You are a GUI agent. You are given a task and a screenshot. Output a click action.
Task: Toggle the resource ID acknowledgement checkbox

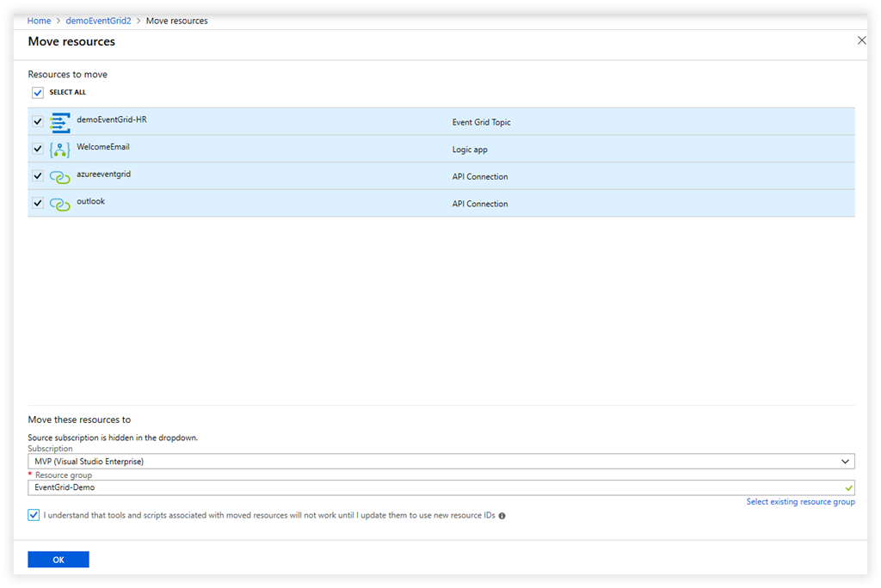tap(34, 515)
